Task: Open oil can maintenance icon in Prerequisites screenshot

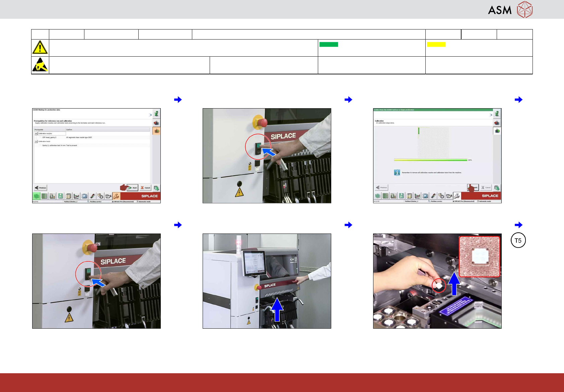Action: (x=109, y=196)
